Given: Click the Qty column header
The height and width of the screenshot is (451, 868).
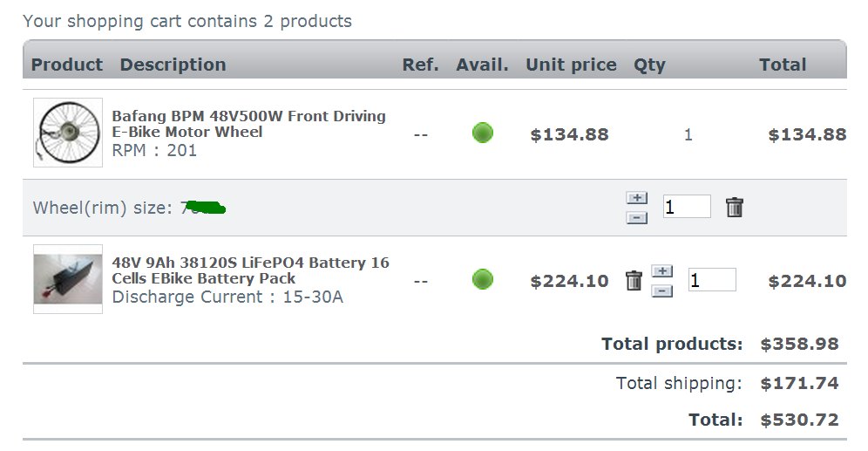Looking at the screenshot, I should click(x=649, y=65).
